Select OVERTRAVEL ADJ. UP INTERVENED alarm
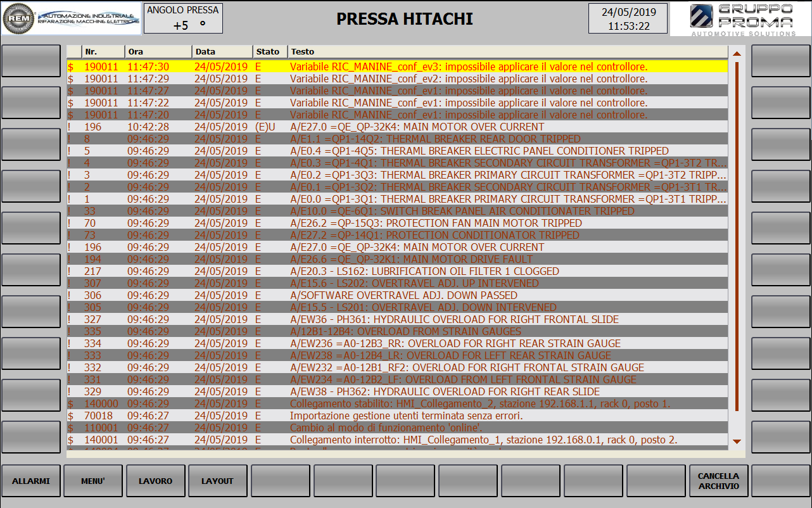The image size is (812, 508). pos(397,284)
